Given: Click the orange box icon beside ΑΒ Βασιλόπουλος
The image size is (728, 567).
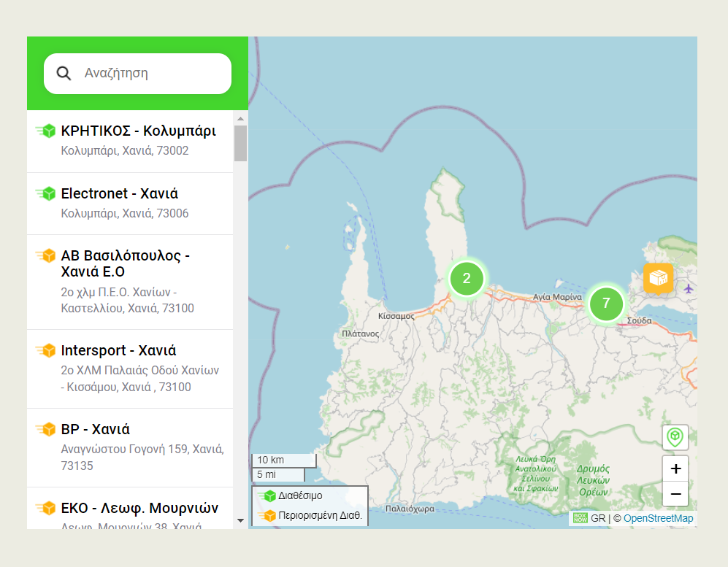Looking at the screenshot, I should [x=46, y=256].
